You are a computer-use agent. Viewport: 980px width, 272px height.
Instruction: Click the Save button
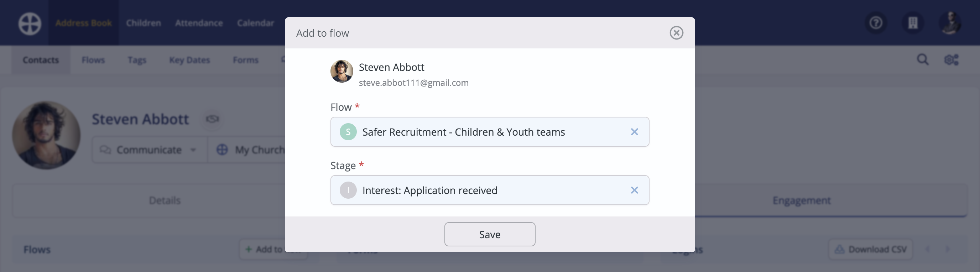click(x=490, y=234)
